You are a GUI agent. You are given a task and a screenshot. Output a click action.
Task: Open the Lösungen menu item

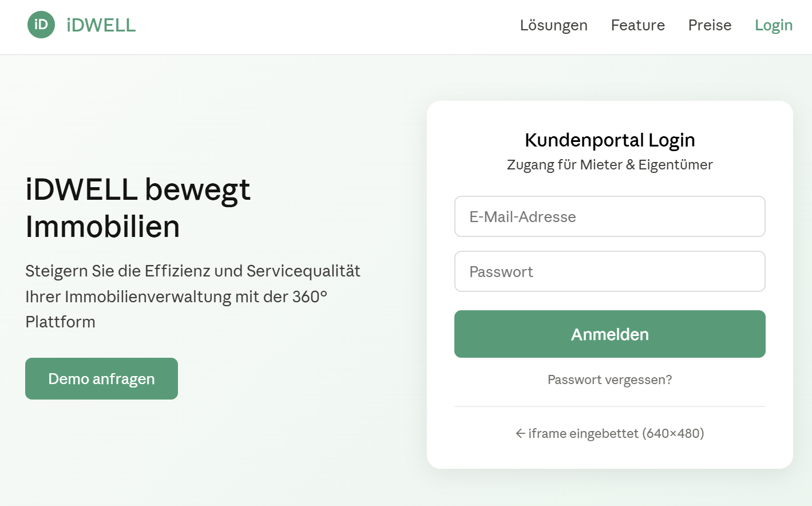point(553,25)
